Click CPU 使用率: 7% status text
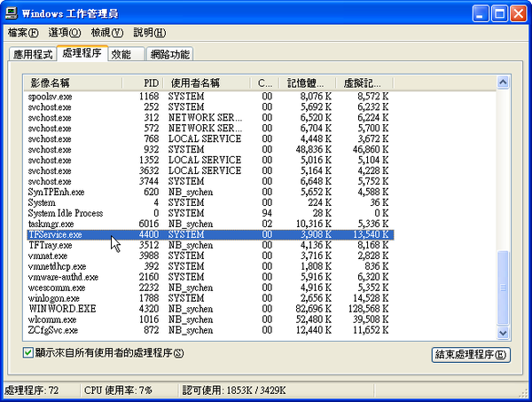532x402 pixels. [x=118, y=390]
